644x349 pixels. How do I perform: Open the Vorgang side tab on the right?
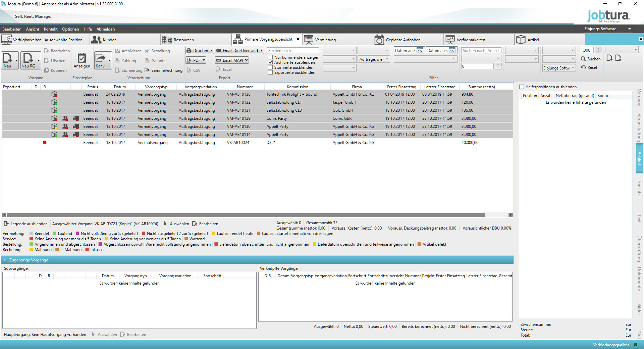pyautogui.click(x=639, y=98)
